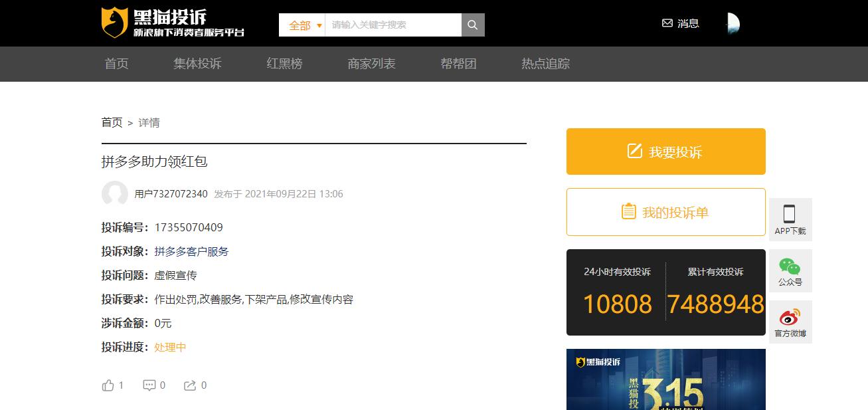Open 我的投诉单 list
Viewport: 868px width, 410px height.
click(665, 212)
